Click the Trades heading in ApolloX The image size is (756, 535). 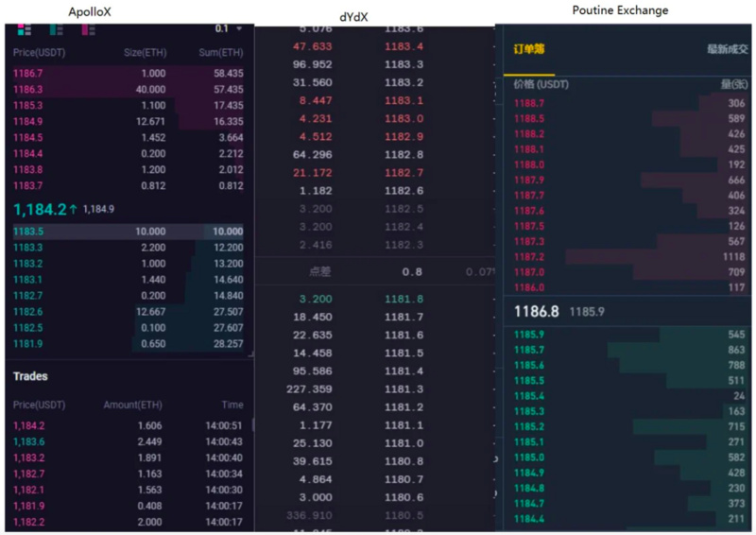pos(30,376)
